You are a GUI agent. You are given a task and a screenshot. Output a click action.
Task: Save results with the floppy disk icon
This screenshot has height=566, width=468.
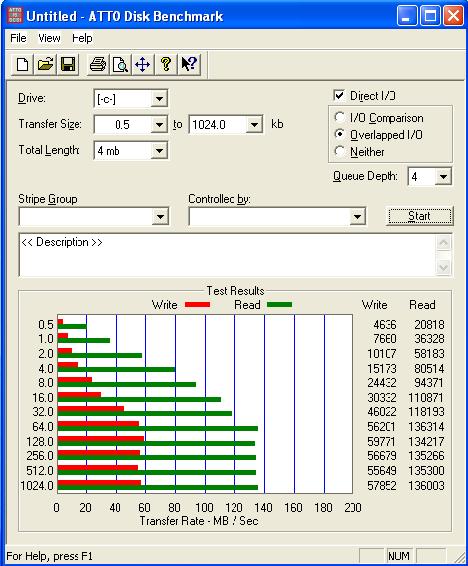[68, 64]
